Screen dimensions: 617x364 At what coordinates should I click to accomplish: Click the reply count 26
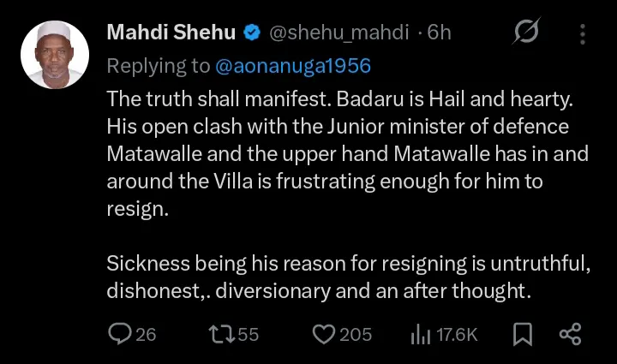[147, 334]
